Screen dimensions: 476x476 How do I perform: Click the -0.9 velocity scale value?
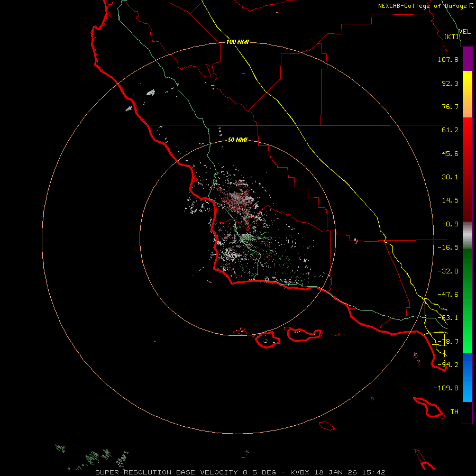pos(450,224)
